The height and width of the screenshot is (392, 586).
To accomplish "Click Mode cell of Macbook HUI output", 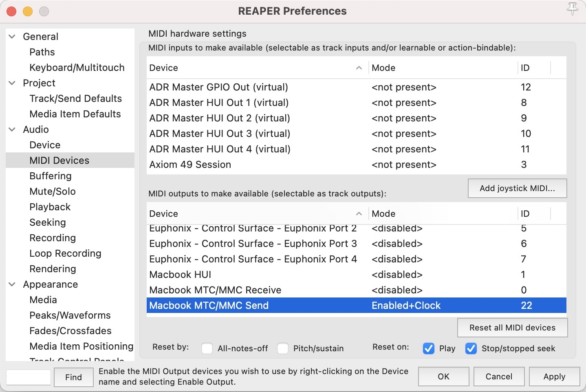I will pos(397,275).
